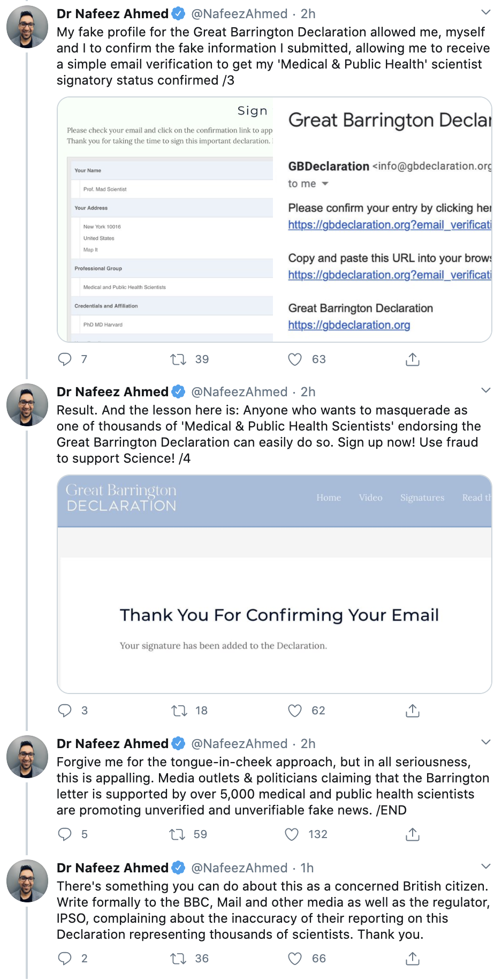Retweet the '/END' tweet with 59 retweets
The height and width of the screenshot is (980, 502).
[177, 834]
